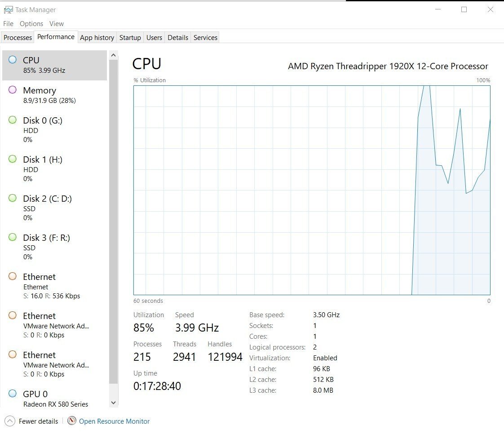Select the Memory circle indicator
Screen dimensions: 504x434
[13, 90]
